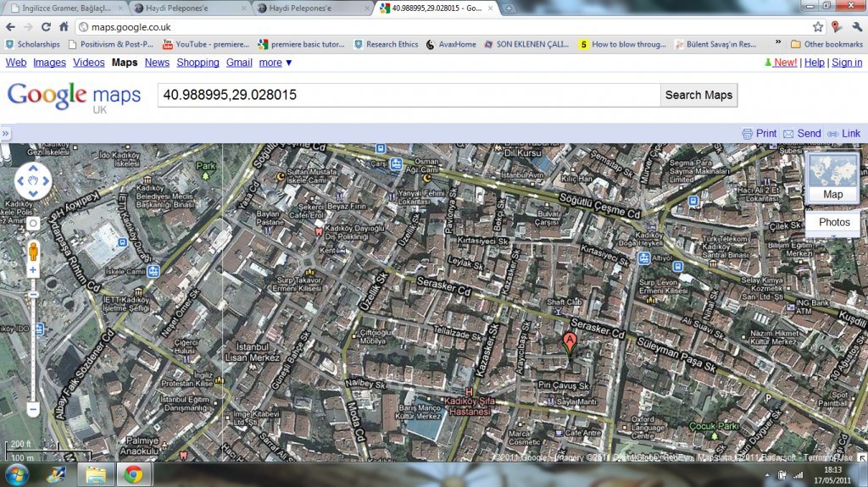The image size is (868, 487).
Task: Click the Oxford Language Centre label
Action: [648, 427]
